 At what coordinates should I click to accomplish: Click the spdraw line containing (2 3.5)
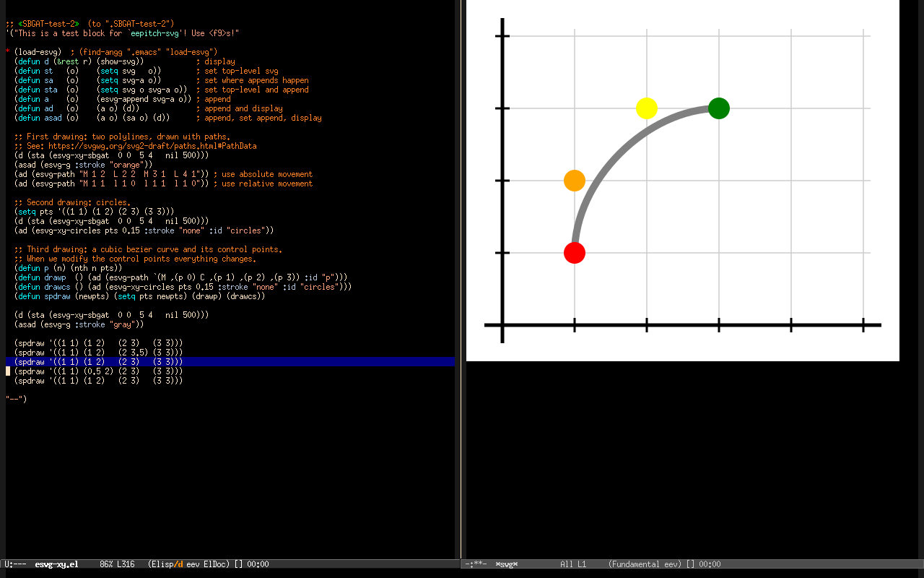tap(98, 353)
